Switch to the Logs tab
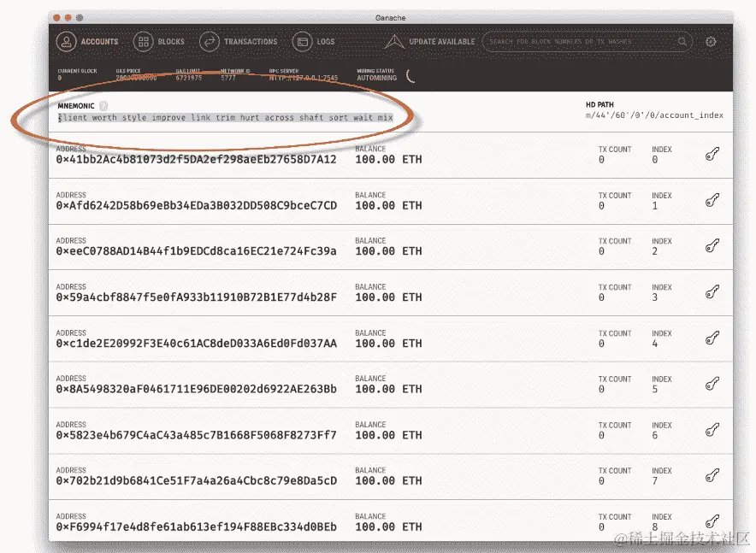The image size is (756, 553). pos(314,41)
